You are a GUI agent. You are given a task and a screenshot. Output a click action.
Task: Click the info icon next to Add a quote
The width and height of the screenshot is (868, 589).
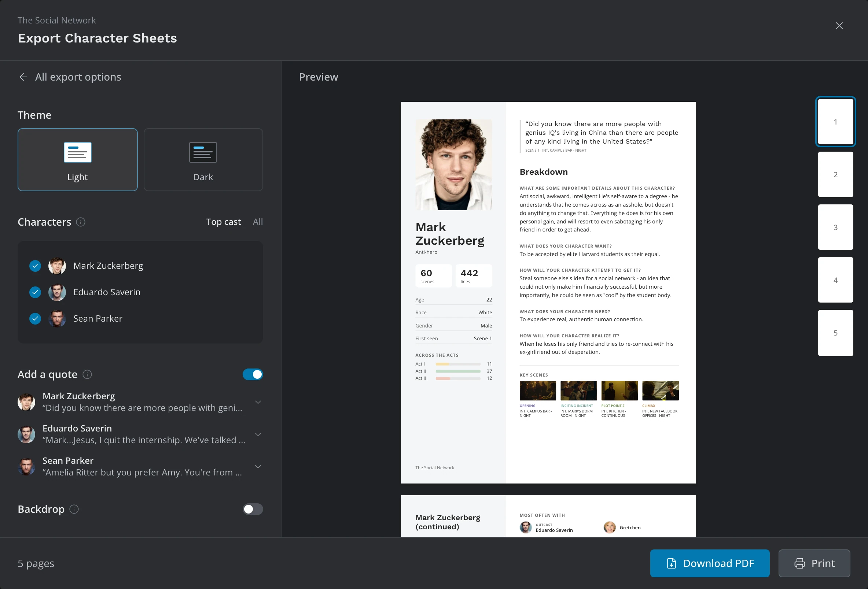(87, 374)
